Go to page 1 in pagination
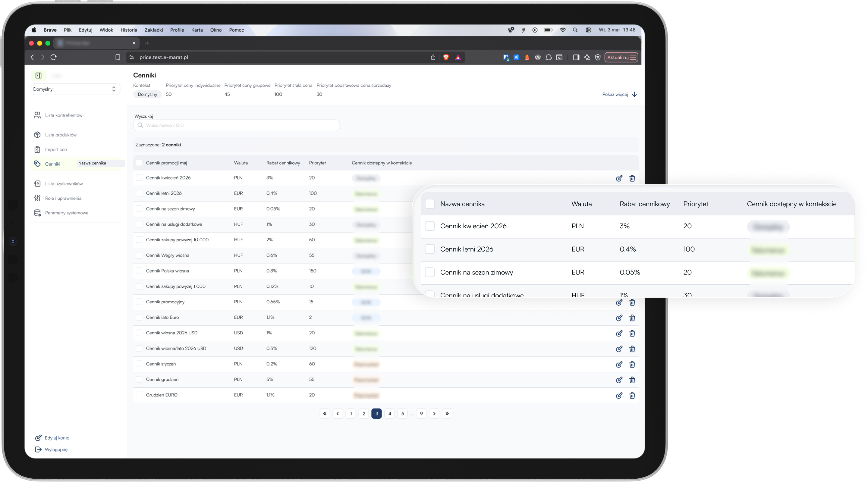 tap(351, 414)
